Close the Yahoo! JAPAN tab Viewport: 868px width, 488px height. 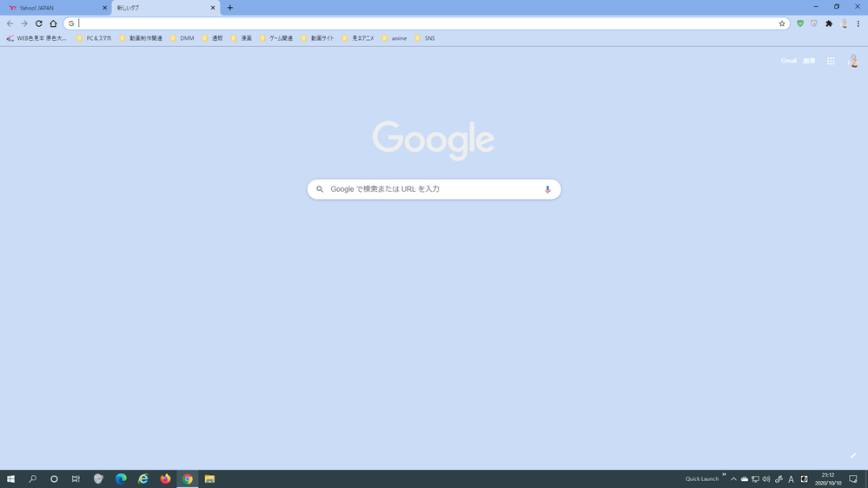104,8
